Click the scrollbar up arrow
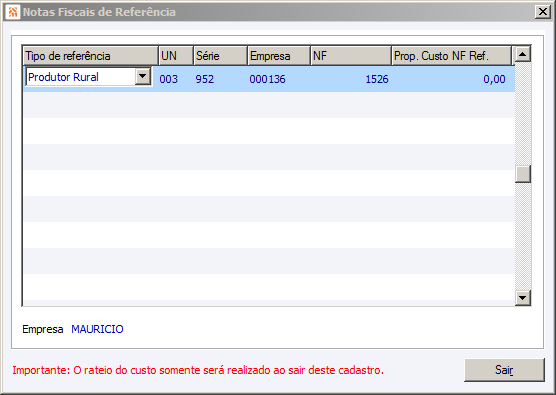The image size is (556, 395). click(522, 54)
